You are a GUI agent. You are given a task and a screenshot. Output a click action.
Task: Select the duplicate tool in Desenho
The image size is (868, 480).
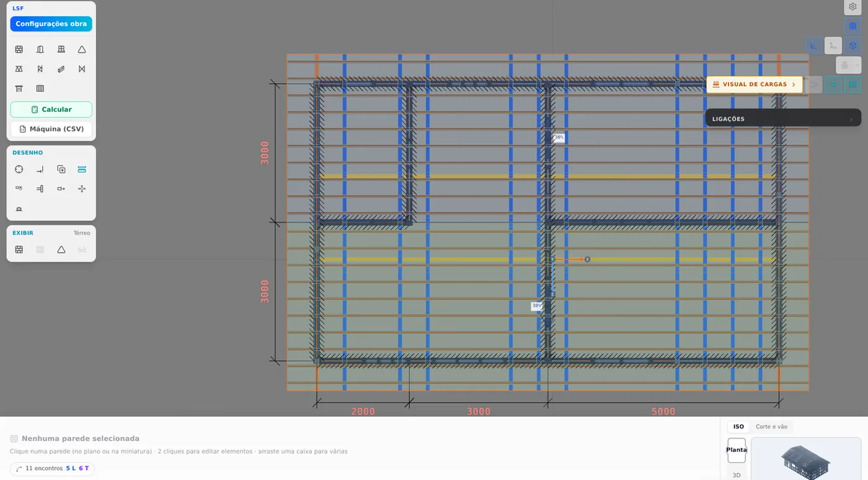point(61,169)
